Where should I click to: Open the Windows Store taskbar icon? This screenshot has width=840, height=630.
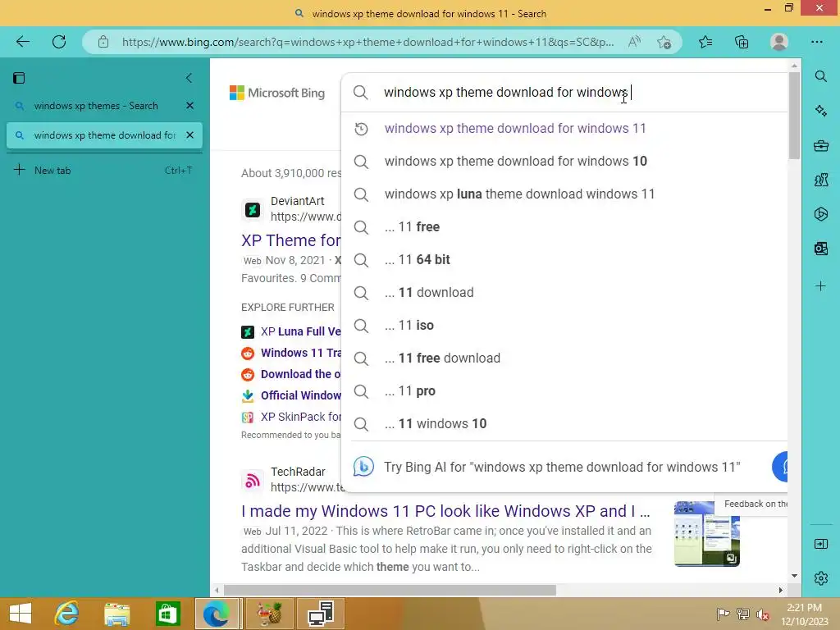click(x=167, y=614)
